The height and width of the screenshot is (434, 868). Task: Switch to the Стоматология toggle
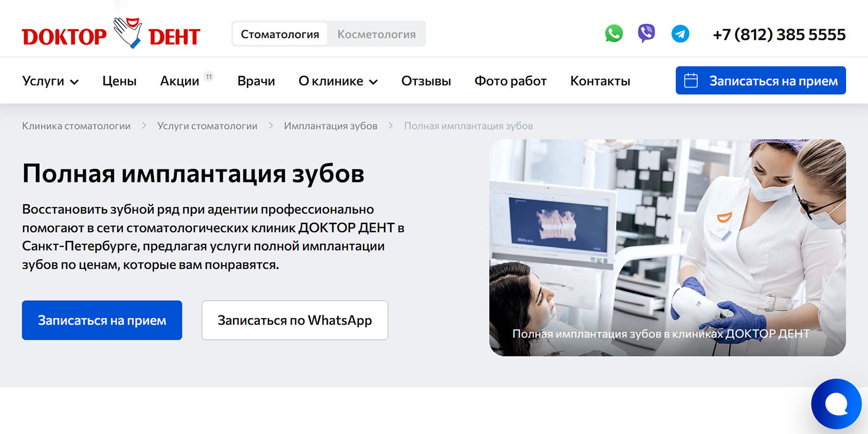click(x=280, y=34)
